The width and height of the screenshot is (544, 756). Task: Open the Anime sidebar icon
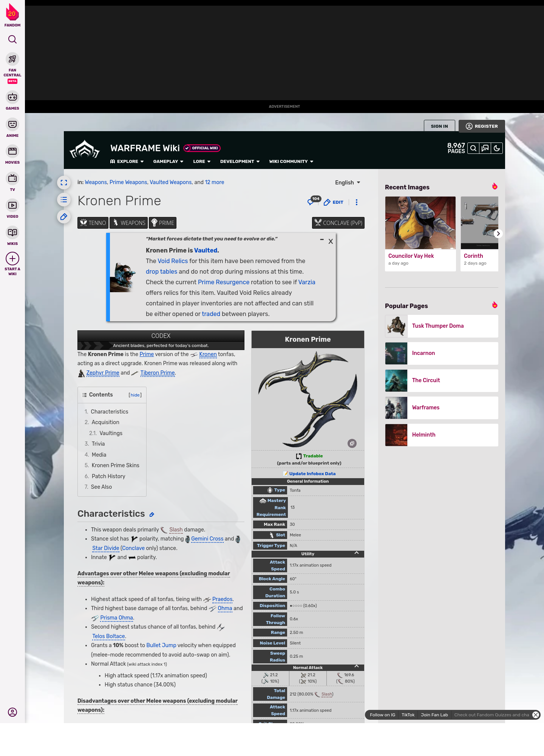point(12,124)
